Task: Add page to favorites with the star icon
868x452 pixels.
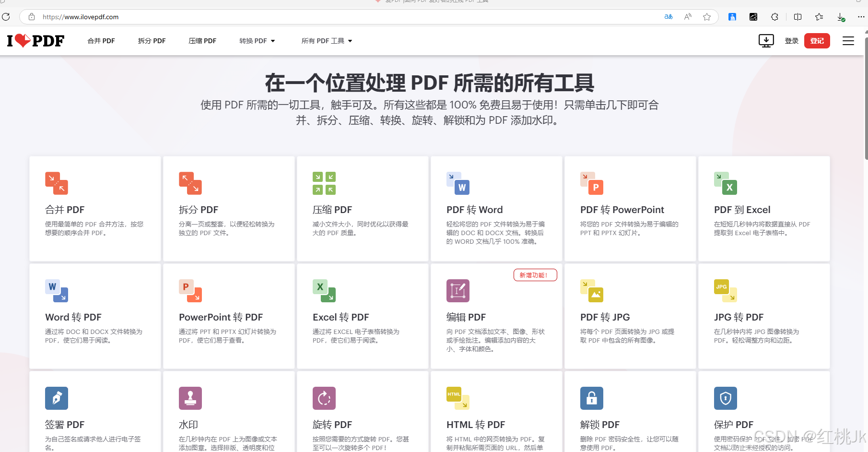Action: (707, 17)
